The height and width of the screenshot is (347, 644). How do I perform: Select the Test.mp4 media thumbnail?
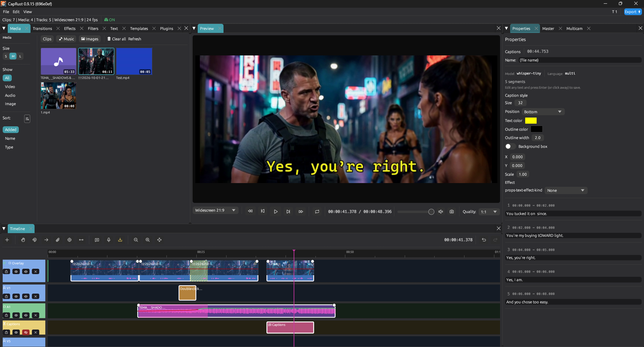point(134,61)
